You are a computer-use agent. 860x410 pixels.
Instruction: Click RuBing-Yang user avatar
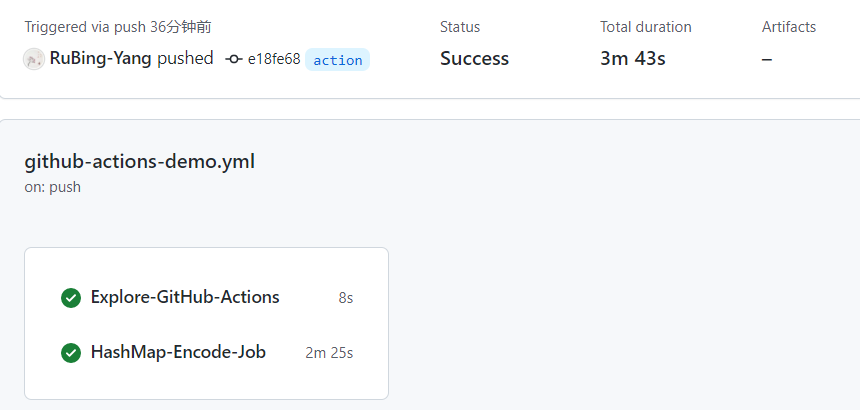pyautogui.click(x=33, y=59)
